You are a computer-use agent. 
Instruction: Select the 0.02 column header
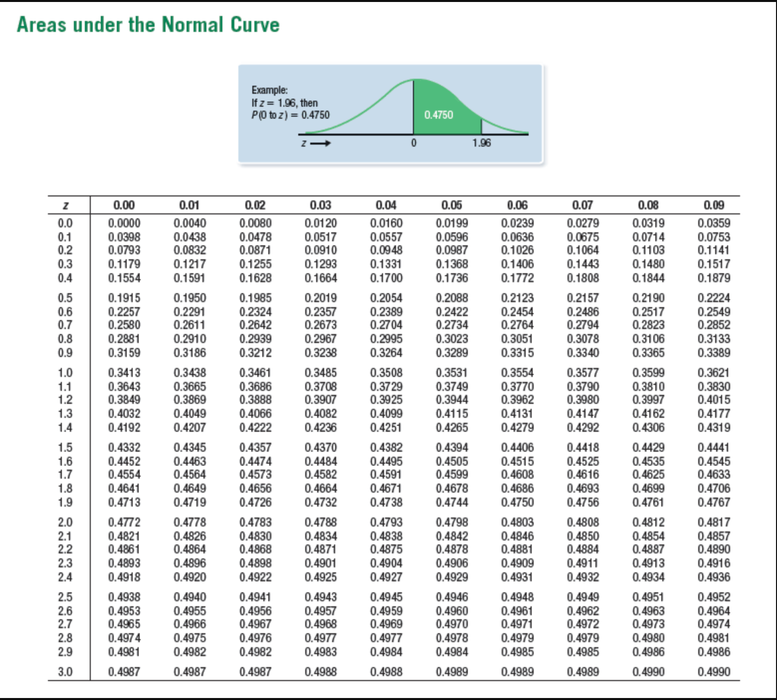(255, 205)
